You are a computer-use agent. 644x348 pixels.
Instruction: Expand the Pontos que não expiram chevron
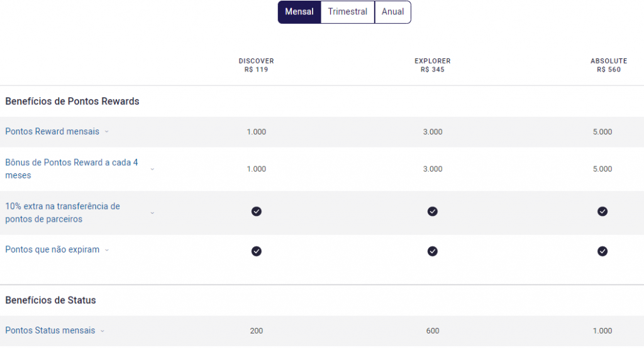coord(107,250)
